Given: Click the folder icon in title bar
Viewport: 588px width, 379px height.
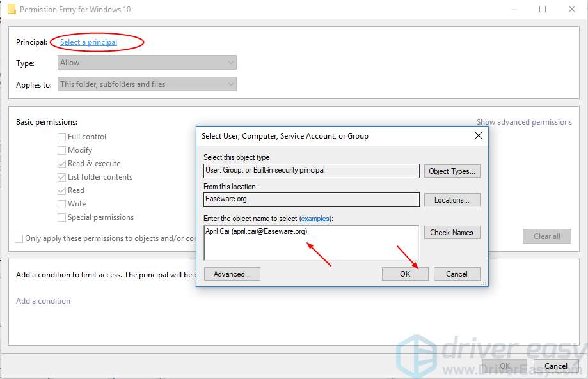Looking at the screenshot, I should (11, 10).
